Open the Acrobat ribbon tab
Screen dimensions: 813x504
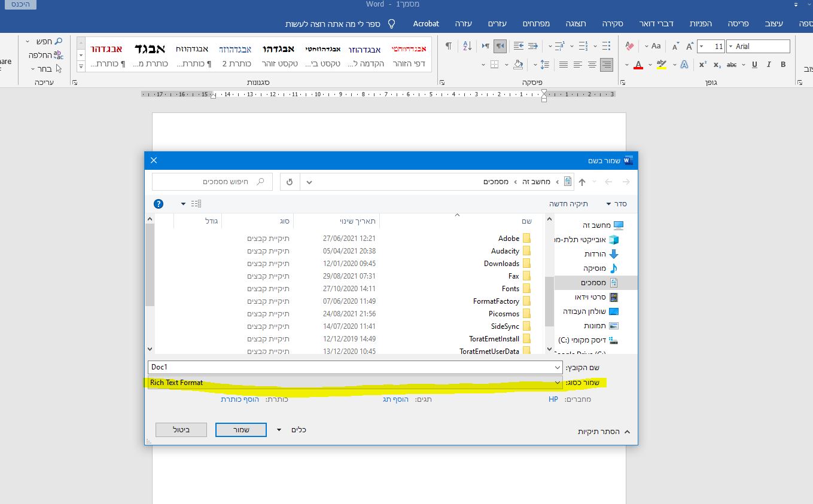click(x=426, y=24)
